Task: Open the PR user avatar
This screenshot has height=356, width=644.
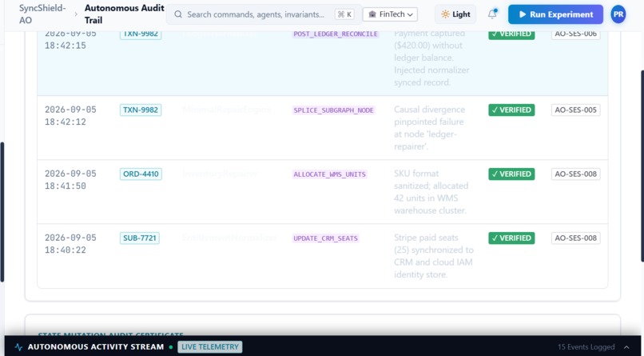Action: click(618, 14)
